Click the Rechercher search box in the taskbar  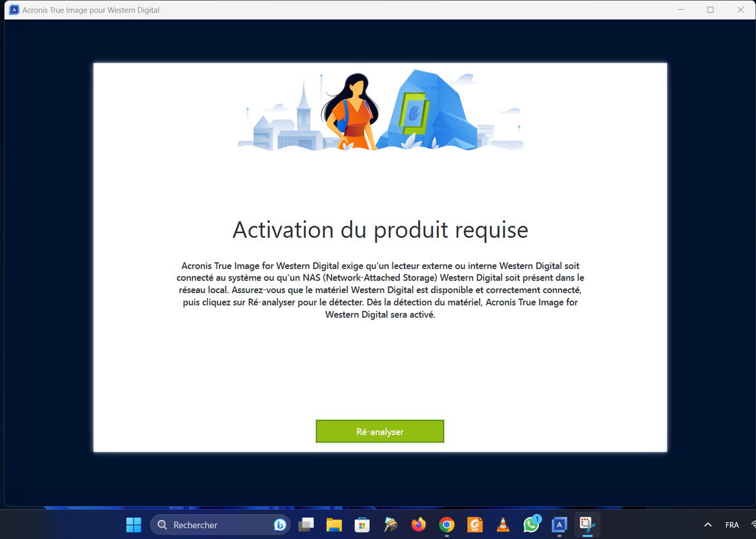point(220,525)
